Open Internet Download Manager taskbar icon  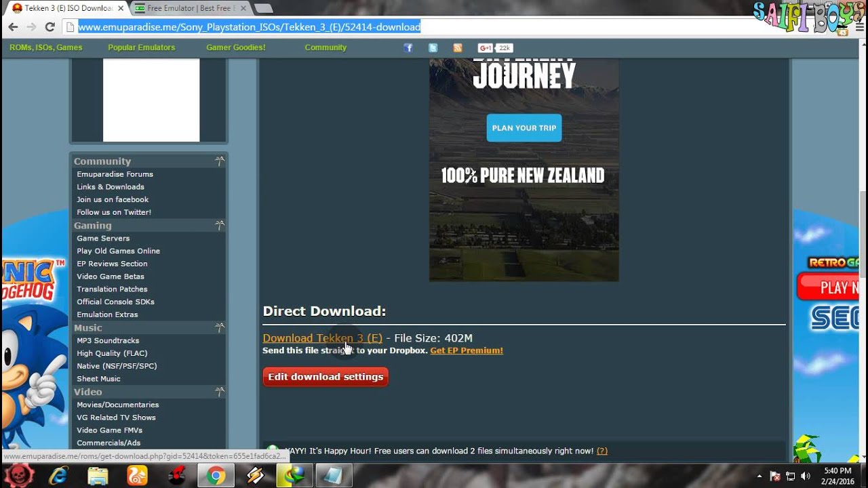coord(295,476)
